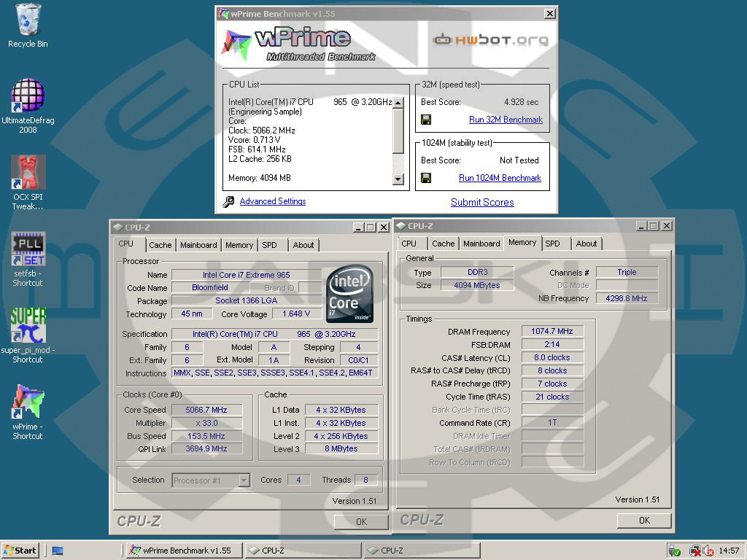The height and width of the screenshot is (560, 747).
Task: Open the Start menu
Action: [x=20, y=551]
